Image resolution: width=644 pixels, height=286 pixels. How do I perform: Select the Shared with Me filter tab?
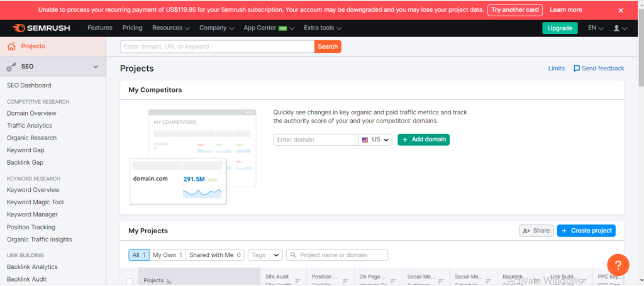pyautogui.click(x=215, y=255)
